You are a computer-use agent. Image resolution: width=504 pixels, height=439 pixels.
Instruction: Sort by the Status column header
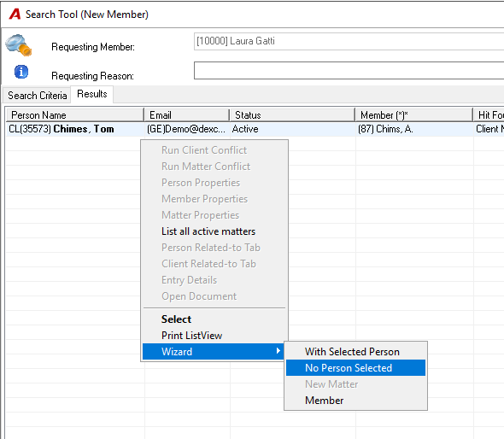292,115
